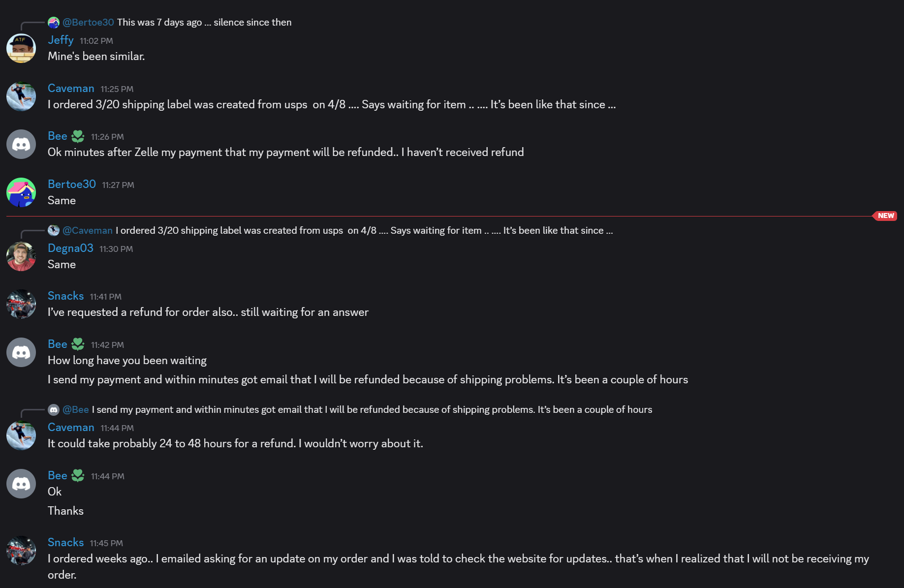The height and width of the screenshot is (588, 904).
Task: Click Bee's username next to 11:26 PM
Action: click(x=57, y=136)
